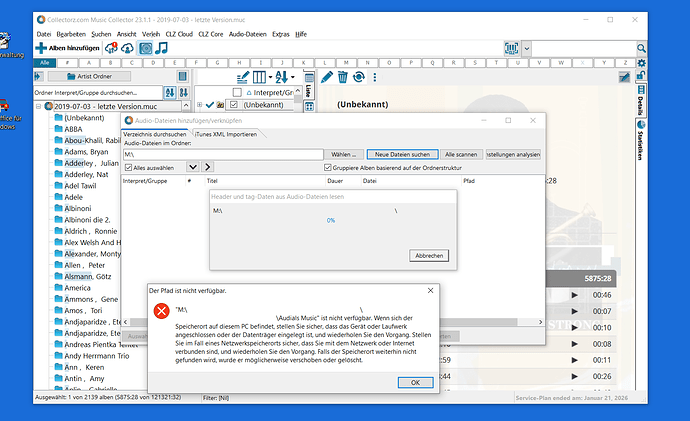Click the cover grid view icon

309,106
